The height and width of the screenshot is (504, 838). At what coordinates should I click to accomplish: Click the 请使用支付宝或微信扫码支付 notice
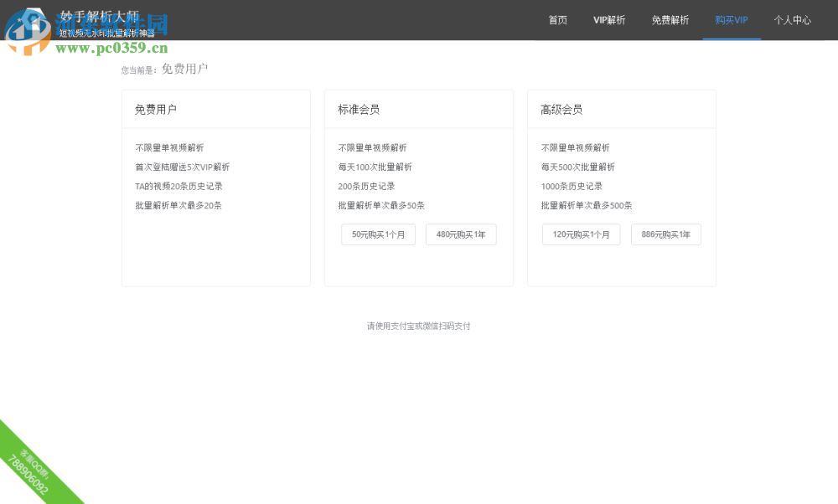(x=418, y=327)
